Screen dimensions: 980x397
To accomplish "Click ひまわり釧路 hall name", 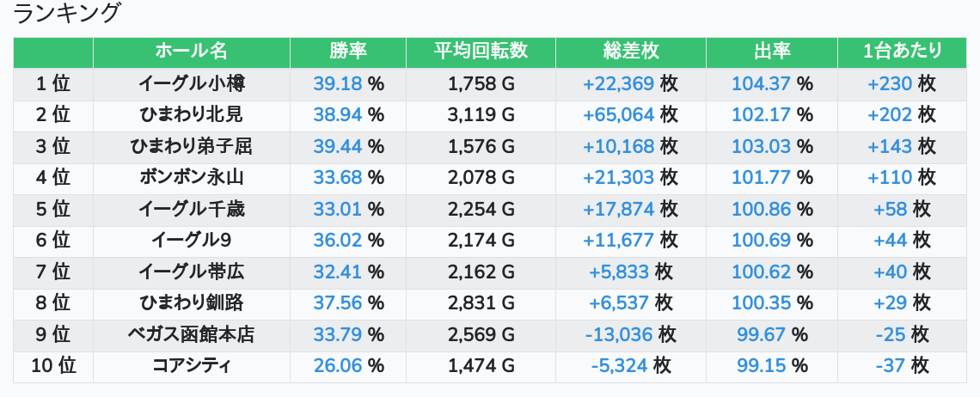I will (x=191, y=302).
